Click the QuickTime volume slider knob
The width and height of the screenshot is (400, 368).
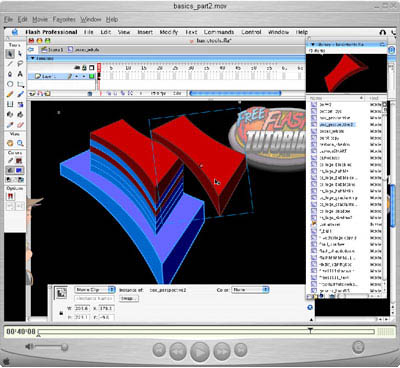point(64,347)
